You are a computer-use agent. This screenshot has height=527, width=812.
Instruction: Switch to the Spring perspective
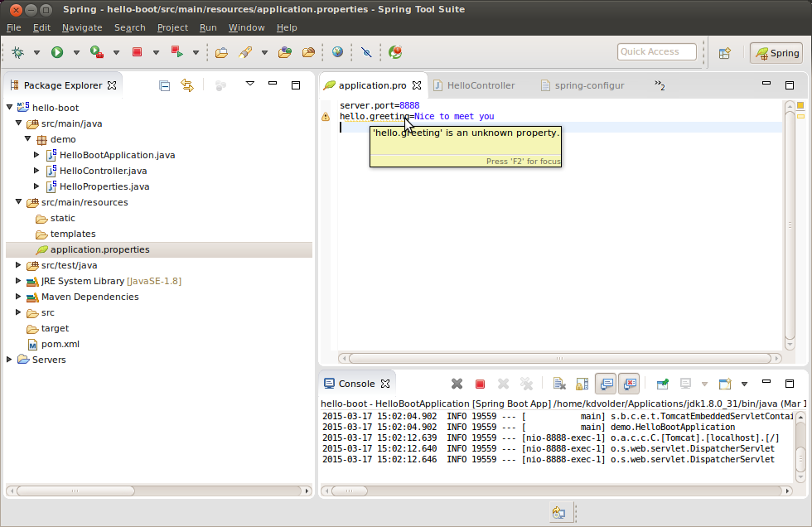click(777, 53)
